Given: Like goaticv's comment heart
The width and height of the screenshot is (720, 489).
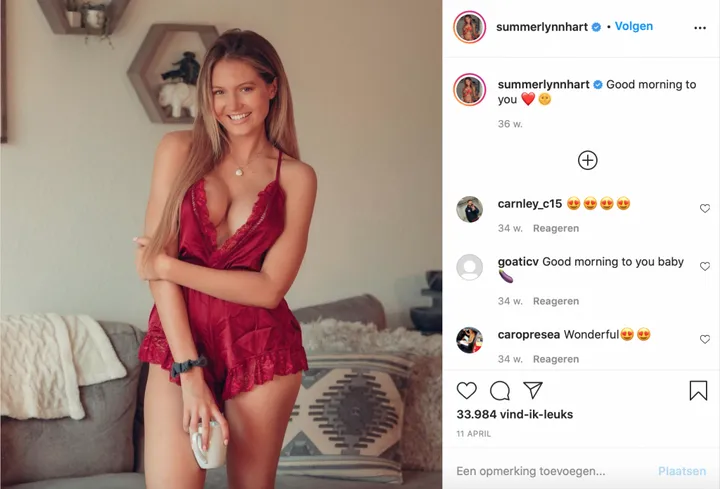Looking at the screenshot, I should tap(705, 266).
